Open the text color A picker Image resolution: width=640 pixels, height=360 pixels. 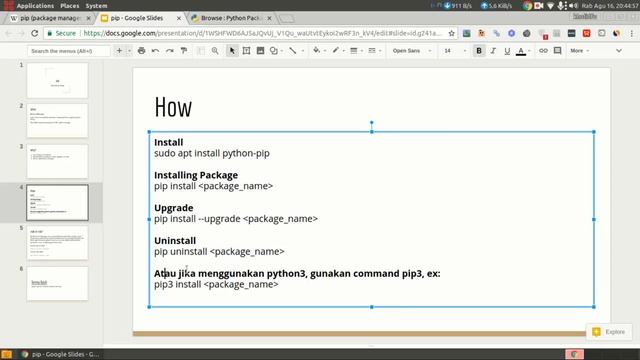pos(521,51)
